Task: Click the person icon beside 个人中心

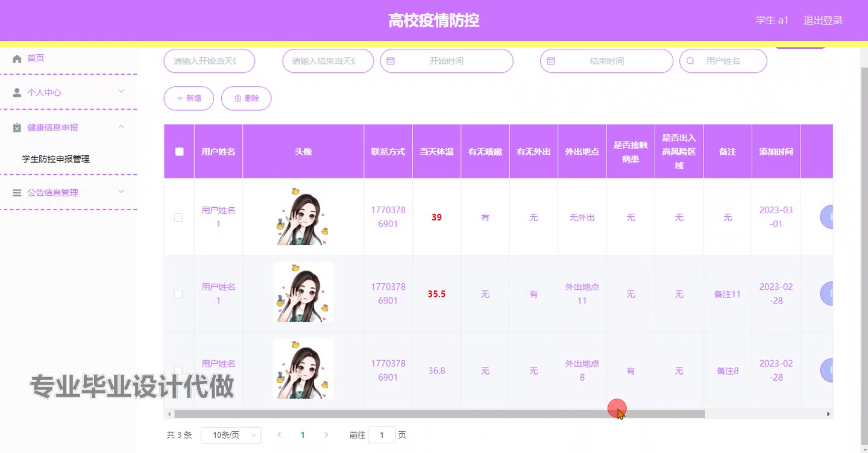Action: pyautogui.click(x=17, y=93)
